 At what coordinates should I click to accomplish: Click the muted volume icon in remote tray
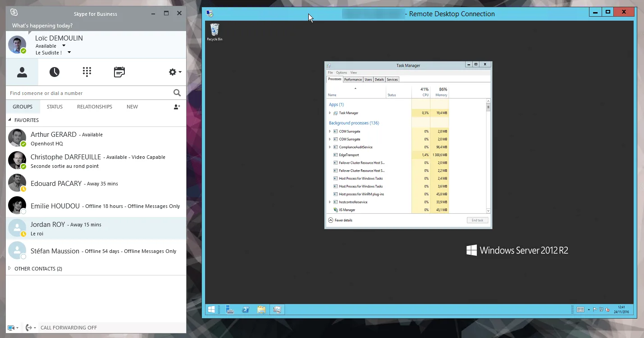tap(608, 310)
